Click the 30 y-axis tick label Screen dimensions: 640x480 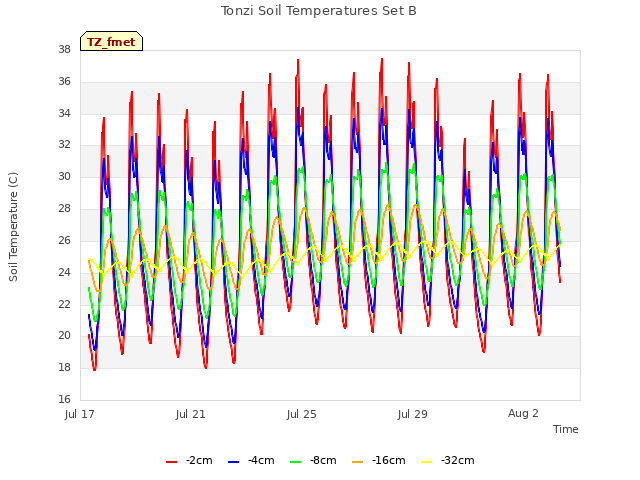(x=64, y=176)
